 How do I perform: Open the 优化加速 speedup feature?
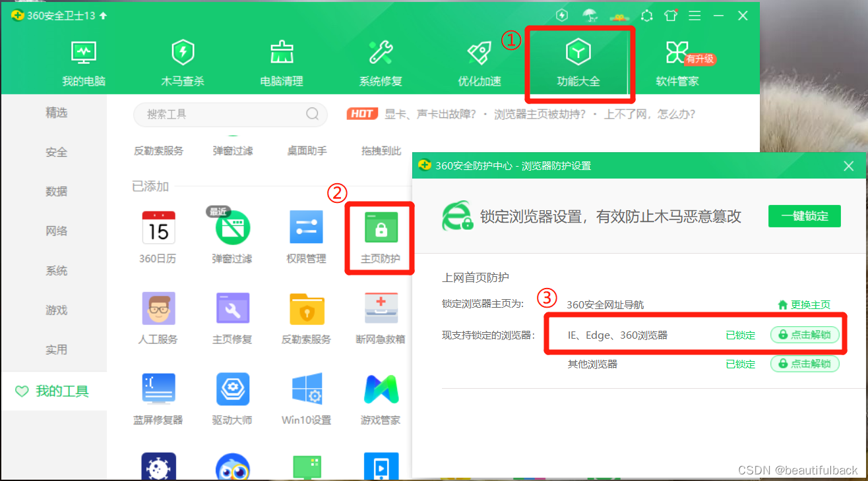[x=480, y=63]
